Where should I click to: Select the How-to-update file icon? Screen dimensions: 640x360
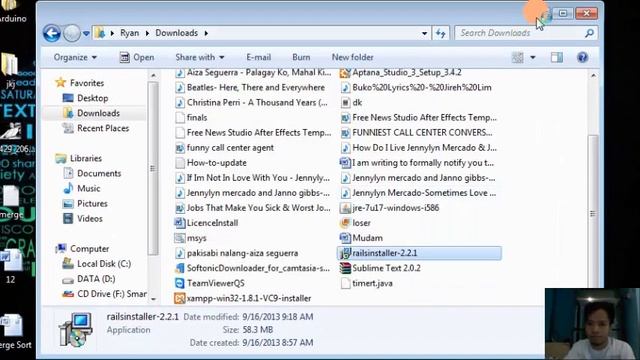click(180, 163)
